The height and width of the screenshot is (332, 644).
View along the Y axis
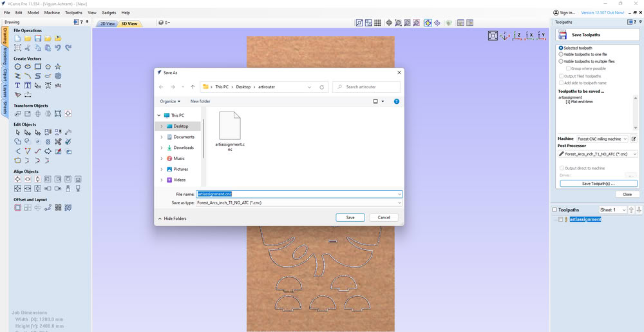click(x=542, y=35)
